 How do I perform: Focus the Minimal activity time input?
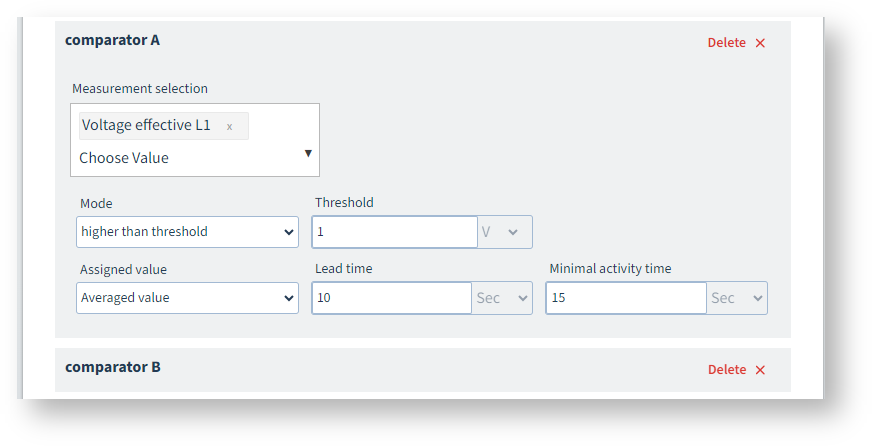[x=626, y=298]
